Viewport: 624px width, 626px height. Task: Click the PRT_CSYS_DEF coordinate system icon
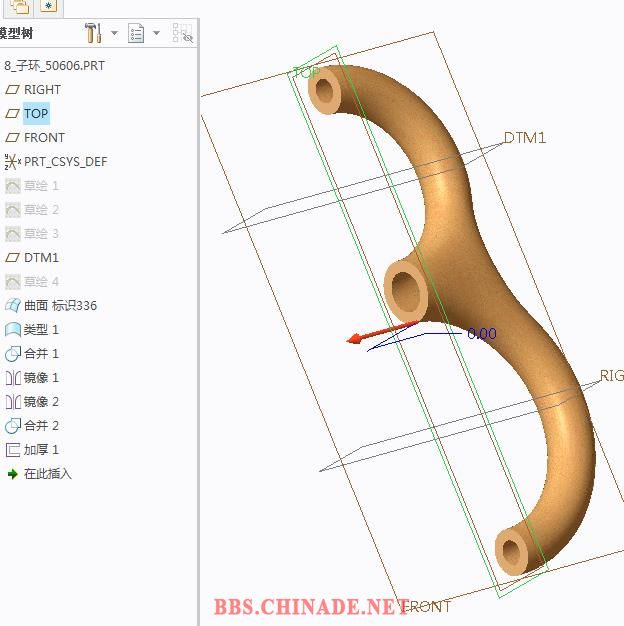(x=13, y=161)
